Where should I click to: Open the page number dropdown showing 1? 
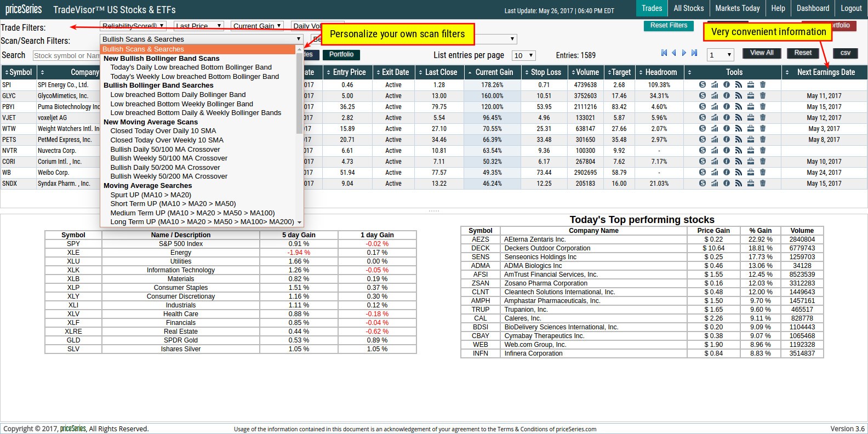(x=720, y=55)
